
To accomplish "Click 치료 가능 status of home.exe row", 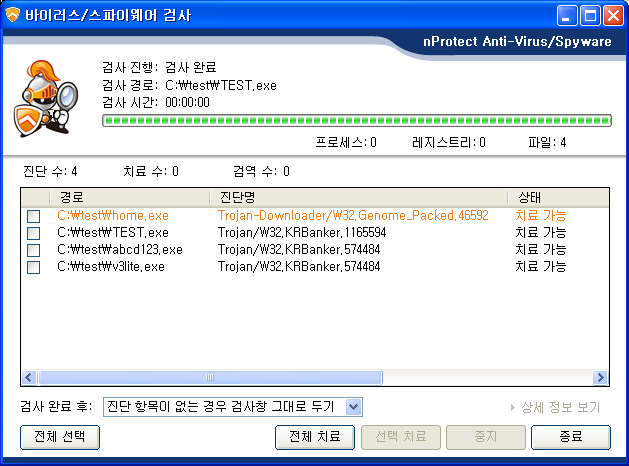I will click(x=540, y=216).
